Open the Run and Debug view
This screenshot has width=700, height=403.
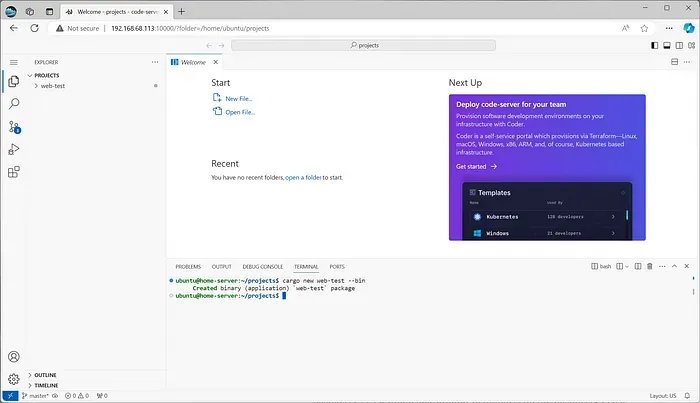click(14, 150)
